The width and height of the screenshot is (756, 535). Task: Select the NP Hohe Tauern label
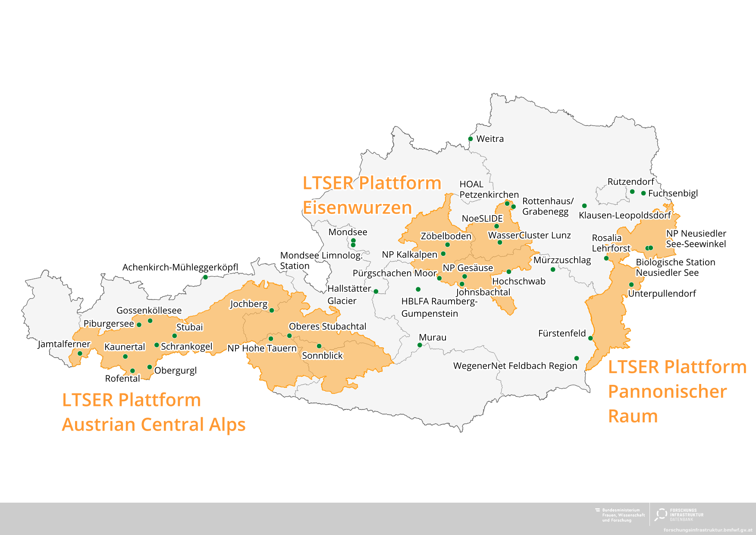pyautogui.click(x=262, y=348)
